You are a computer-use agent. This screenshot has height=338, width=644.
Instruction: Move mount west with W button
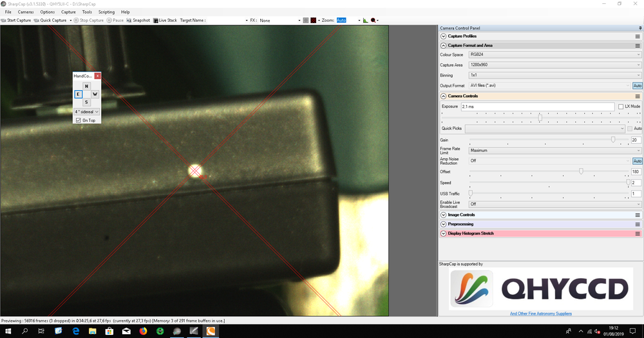tap(95, 94)
